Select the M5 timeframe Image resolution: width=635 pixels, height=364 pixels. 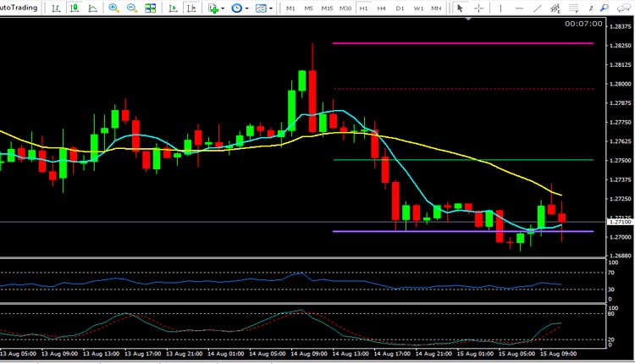click(x=308, y=8)
